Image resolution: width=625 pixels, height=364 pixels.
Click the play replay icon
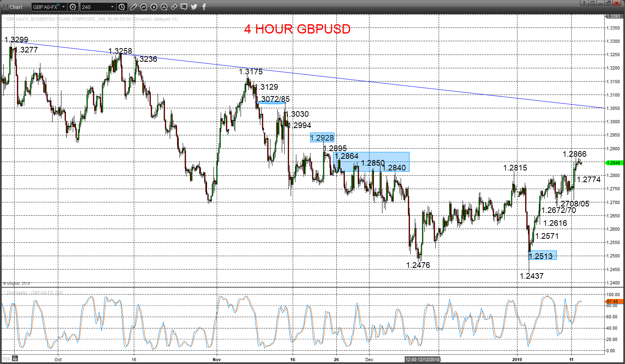[154, 7]
